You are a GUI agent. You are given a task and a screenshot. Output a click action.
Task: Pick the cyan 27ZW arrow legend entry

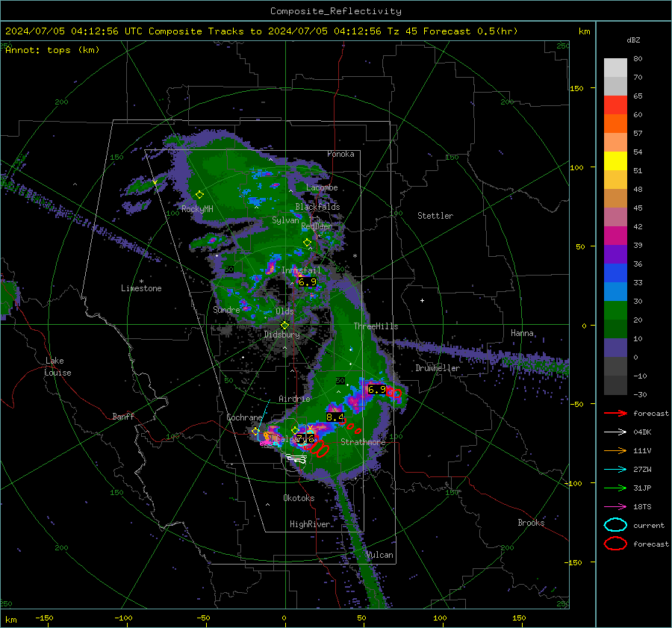tap(615, 470)
